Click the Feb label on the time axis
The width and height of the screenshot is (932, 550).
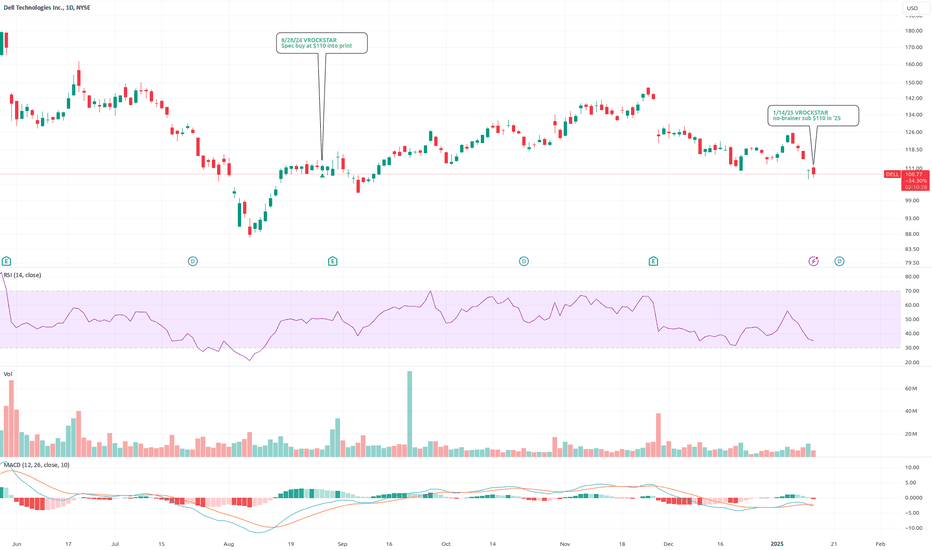click(880, 543)
